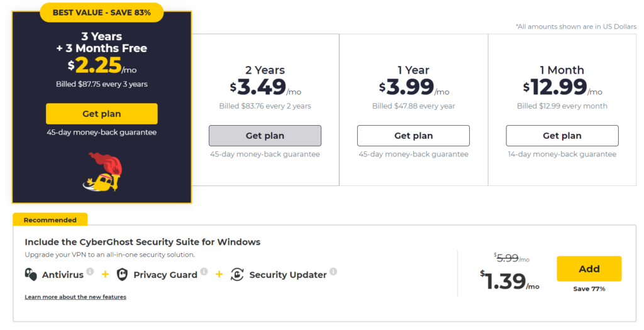Get the 1 Year plan
Viewport: 644px width, 330px height.
tap(413, 136)
